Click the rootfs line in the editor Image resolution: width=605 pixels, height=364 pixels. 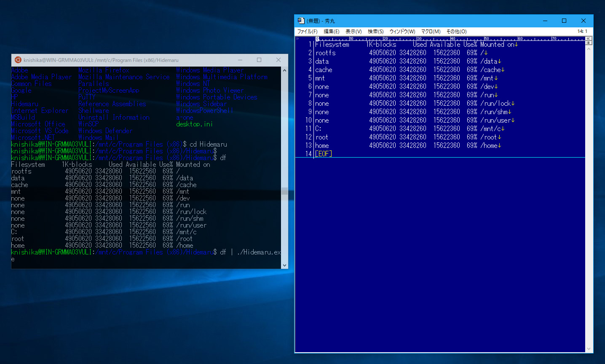point(326,53)
